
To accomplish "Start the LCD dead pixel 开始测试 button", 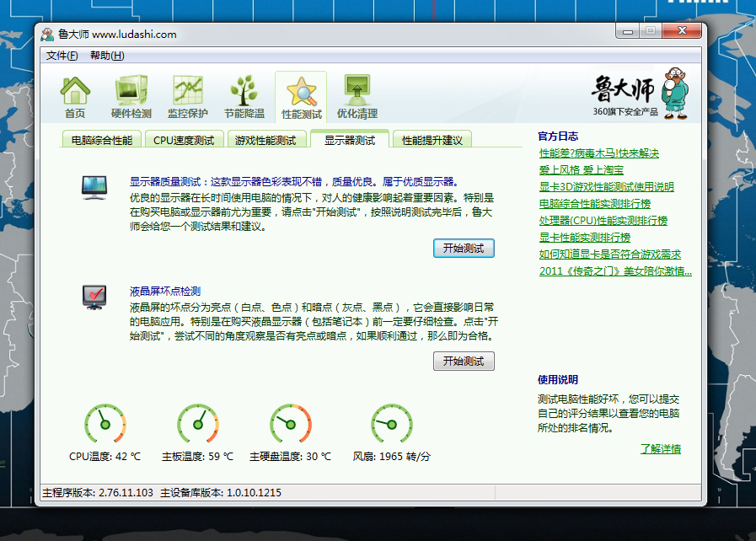I will 464,362.
